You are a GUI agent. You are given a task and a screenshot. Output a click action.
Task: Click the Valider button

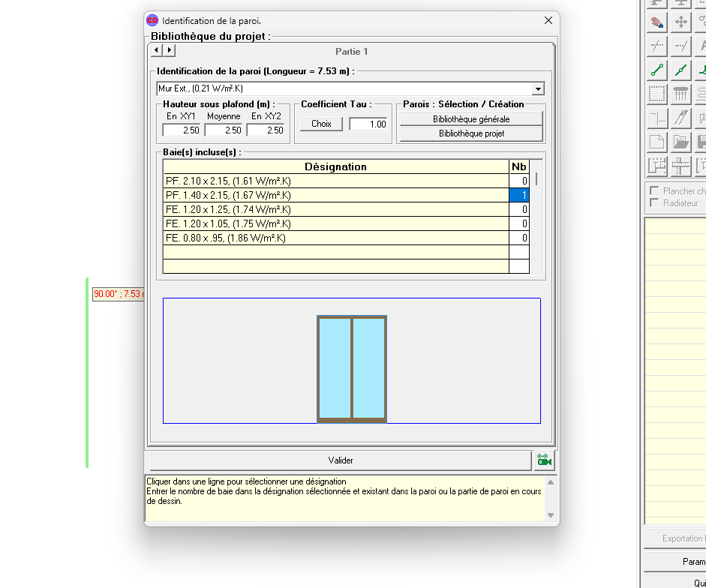click(341, 460)
